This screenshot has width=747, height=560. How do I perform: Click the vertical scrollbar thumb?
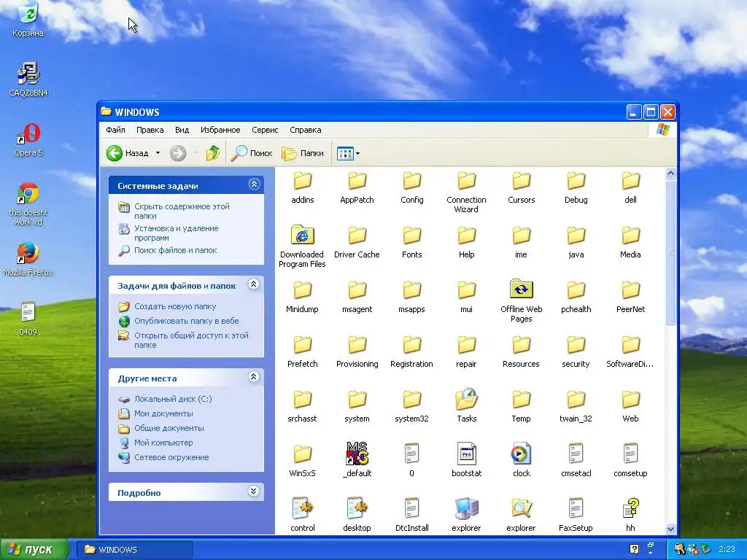click(x=671, y=252)
